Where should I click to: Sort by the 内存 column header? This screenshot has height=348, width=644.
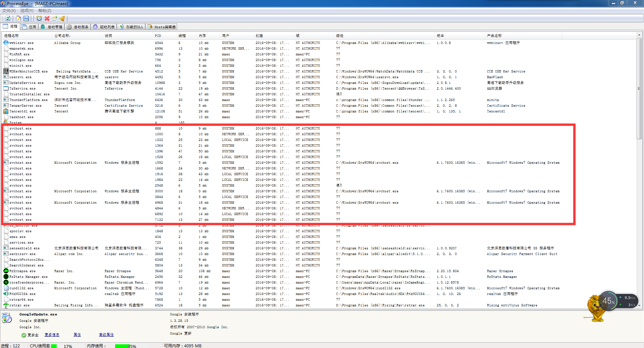click(208, 36)
